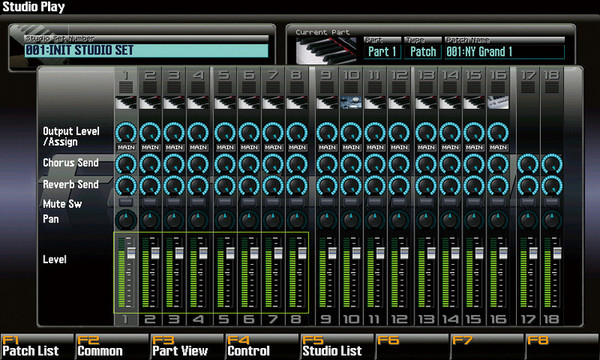Open MAIN output assign for part 13
Viewport: 600px width, 360px height.
point(426,147)
